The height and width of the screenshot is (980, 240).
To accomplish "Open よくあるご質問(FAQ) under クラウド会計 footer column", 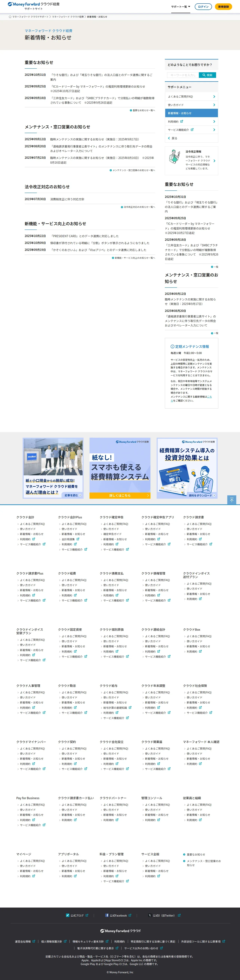I will pyautogui.click(x=32, y=524).
